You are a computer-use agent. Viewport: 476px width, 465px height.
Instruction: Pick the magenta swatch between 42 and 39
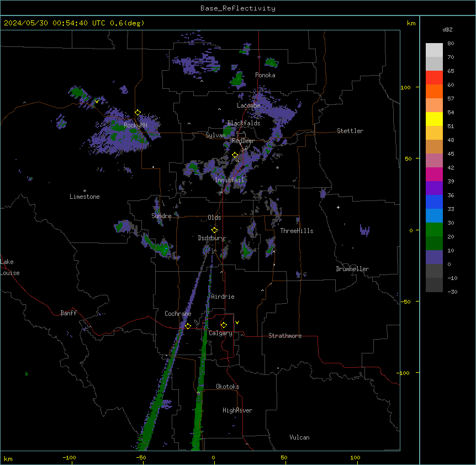434,174
